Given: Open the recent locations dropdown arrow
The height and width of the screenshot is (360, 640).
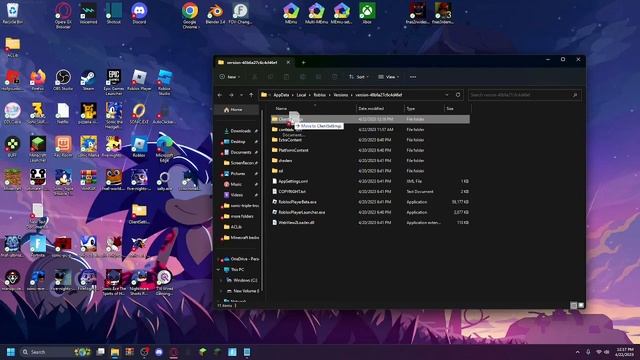Looking at the screenshot, I should [242, 95].
